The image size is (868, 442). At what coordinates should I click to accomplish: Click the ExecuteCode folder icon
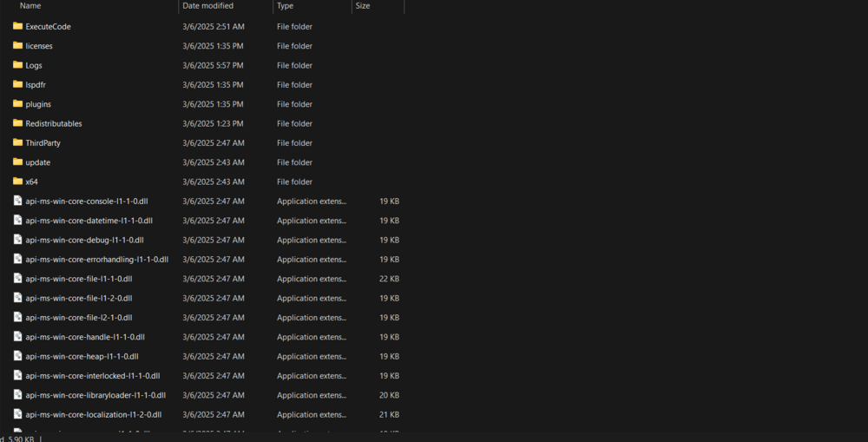coord(17,26)
